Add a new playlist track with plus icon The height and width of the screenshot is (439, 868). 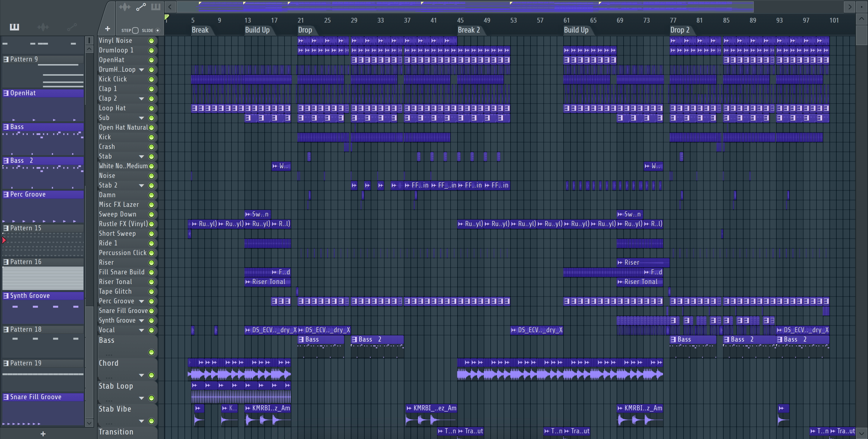107,29
